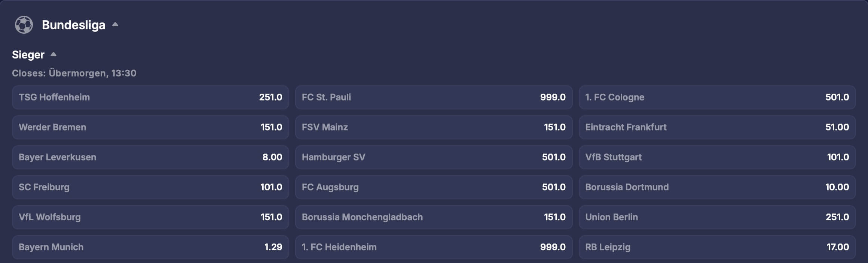The image size is (868, 263).
Task: Collapse the Bundesliga section
Action: (x=114, y=24)
